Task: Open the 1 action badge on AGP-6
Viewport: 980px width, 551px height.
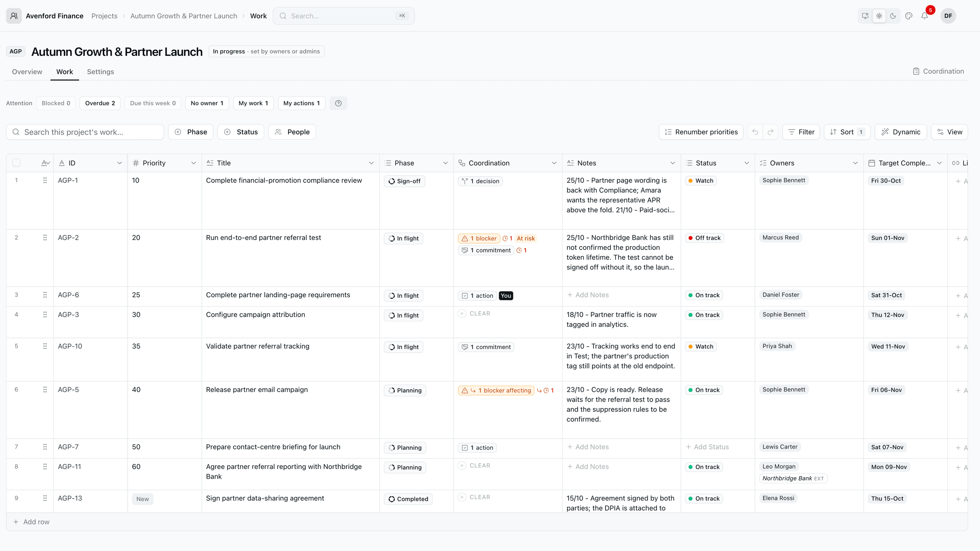Action: (477, 295)
